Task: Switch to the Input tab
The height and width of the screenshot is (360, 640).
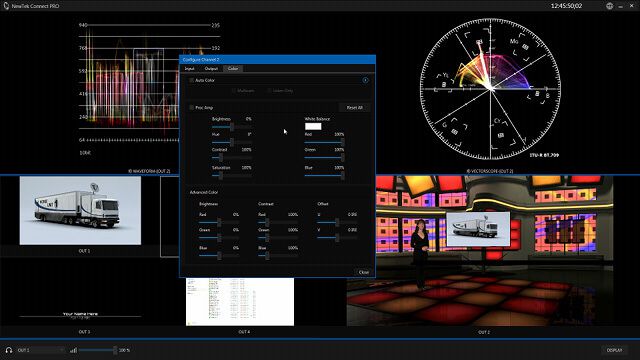Action: tap(189, 69)
